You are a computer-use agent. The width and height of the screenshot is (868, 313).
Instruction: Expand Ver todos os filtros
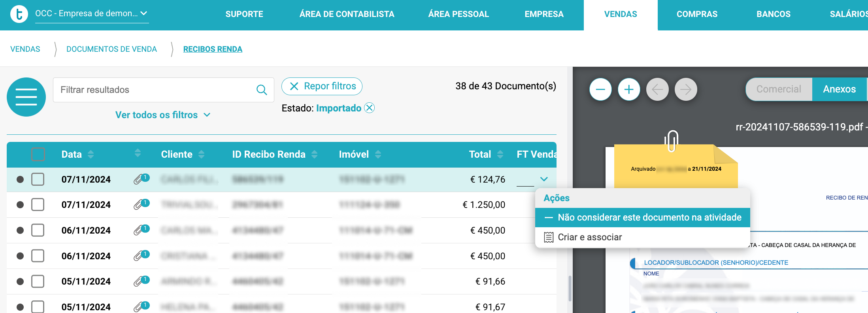[x=163, y=115]
